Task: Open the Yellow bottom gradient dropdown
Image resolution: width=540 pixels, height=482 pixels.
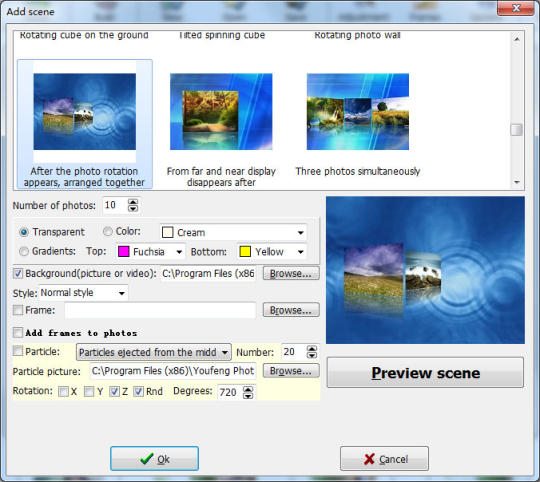Action: [x=301, y=252]
